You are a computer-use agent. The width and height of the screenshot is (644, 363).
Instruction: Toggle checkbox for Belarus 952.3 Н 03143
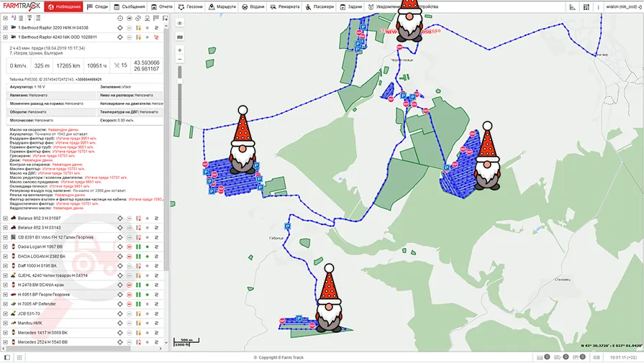click(5, 228)
